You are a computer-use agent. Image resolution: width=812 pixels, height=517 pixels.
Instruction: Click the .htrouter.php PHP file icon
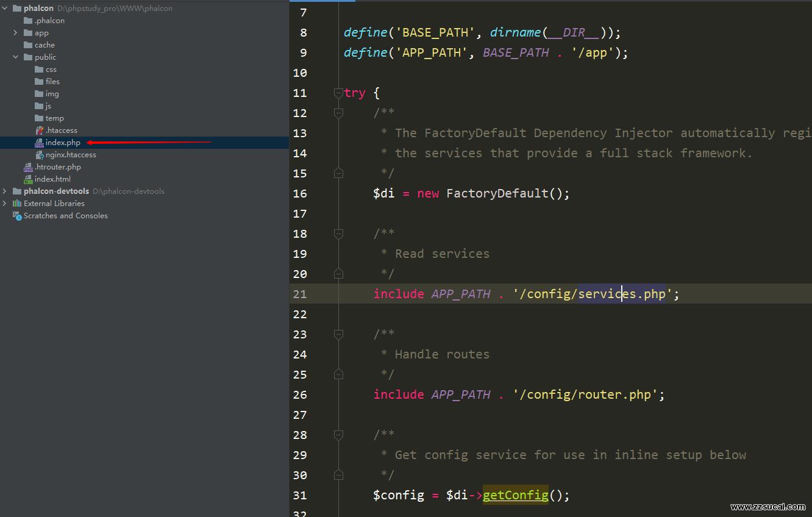tap(28, 167)
